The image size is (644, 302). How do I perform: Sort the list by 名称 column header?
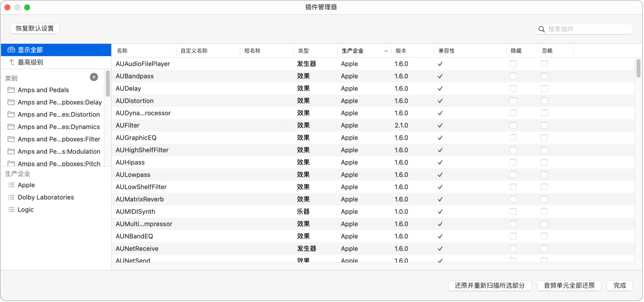point(122,51)
